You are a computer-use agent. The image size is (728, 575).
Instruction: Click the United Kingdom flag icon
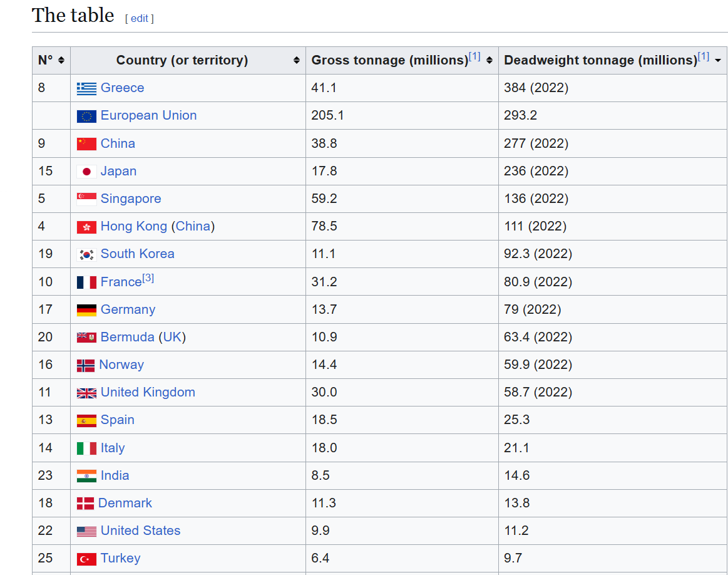(x=86, y=393)
